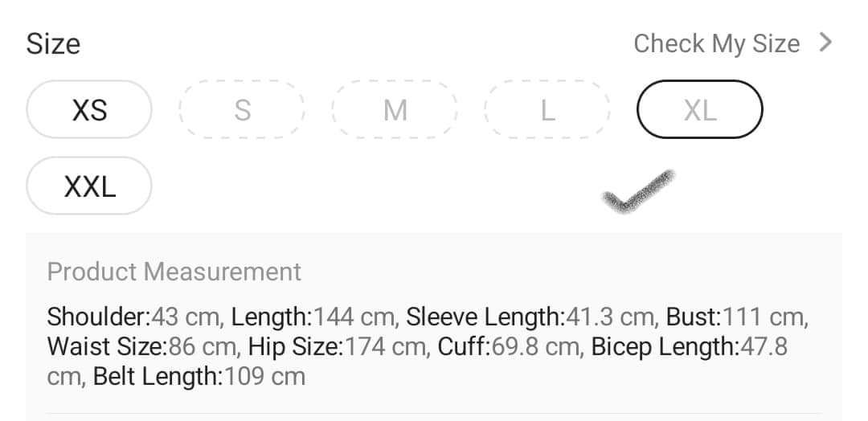This screenshot has height=421, width=868.
Task: Click the Bust 111 cm measurement
Action: click(737, 317)
